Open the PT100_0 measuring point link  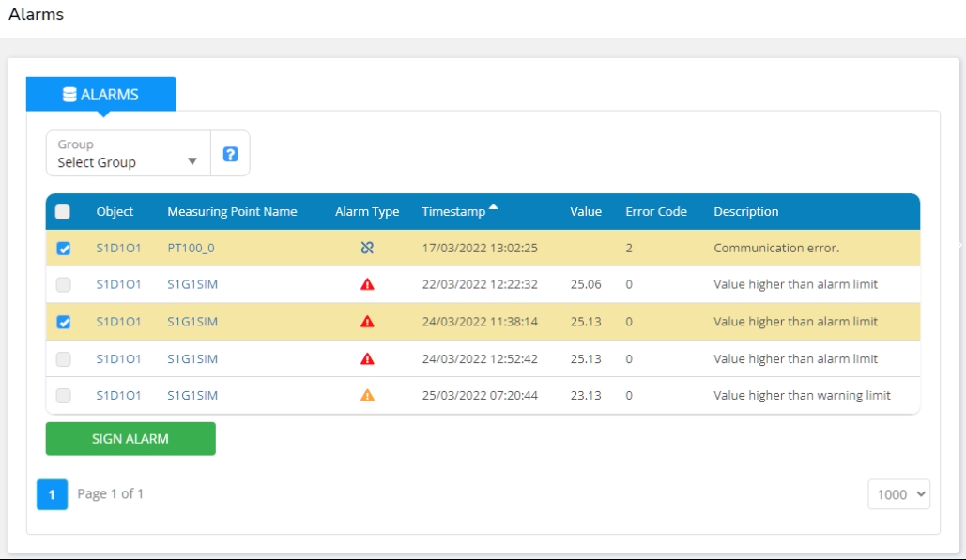[x=192, y=249]
